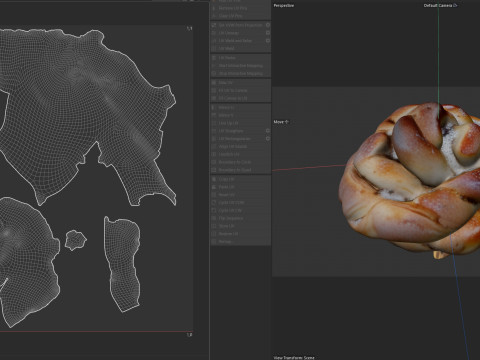Click the UV Rectangularize icon
Image resolution: width=480 pixels, height=360 pixels.
(x=214, y=139)
